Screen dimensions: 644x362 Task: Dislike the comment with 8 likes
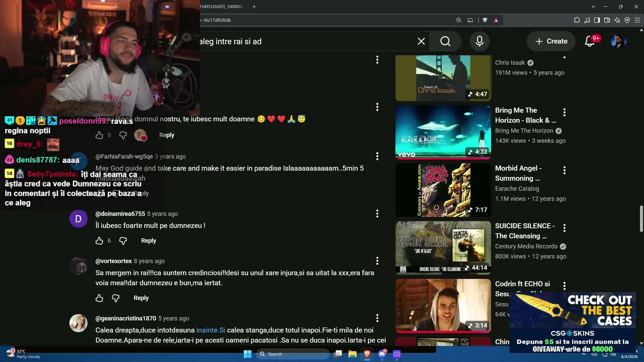(123, 135)
